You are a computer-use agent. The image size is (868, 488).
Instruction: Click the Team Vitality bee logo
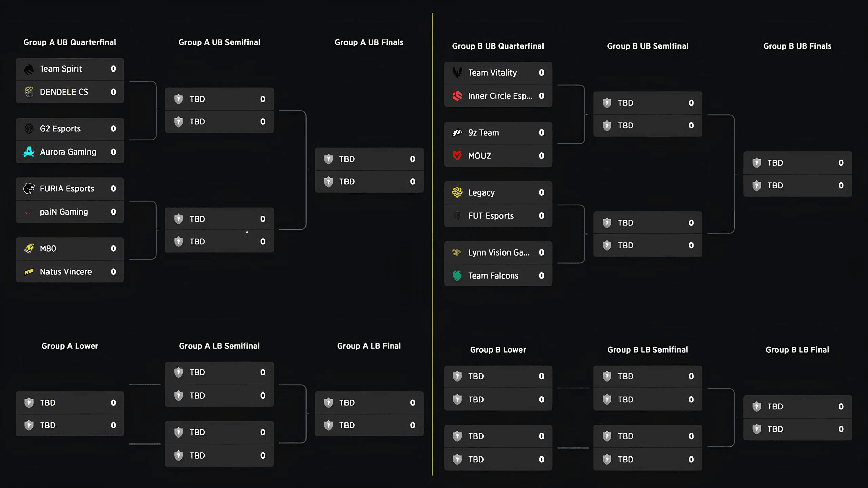pyautogui.click(x=457, y=73)
